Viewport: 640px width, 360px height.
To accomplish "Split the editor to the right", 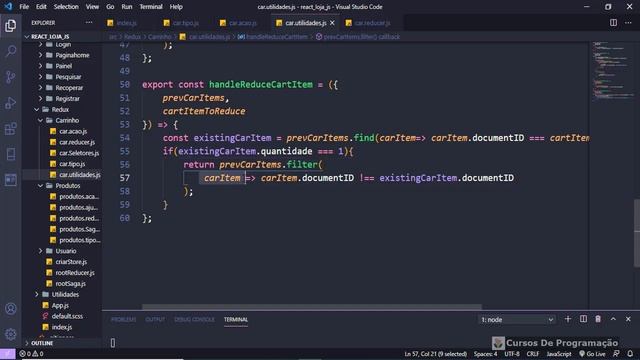I will tap(613, 23).
